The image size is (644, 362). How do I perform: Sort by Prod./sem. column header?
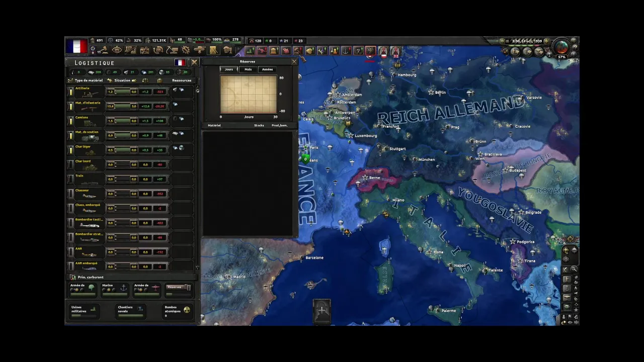coord(279,125)
